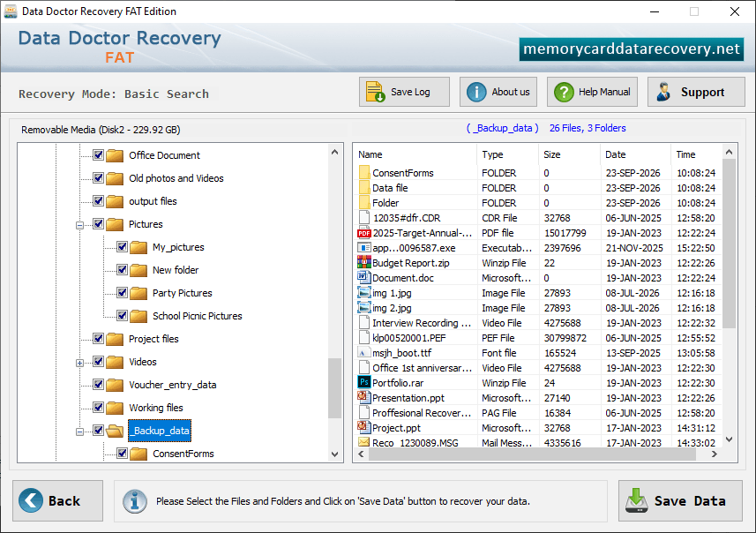Click the About us info icon
The image size is (756, 533).
pyautogui.click(x=476, y=92)
